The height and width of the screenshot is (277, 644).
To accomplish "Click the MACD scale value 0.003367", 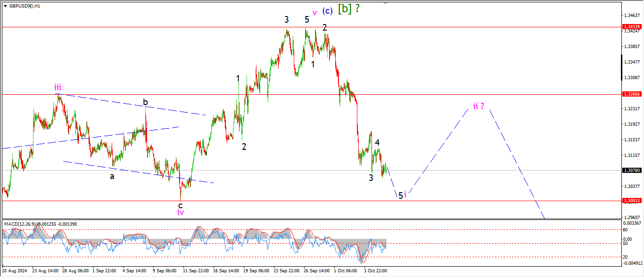I will 631,223.
